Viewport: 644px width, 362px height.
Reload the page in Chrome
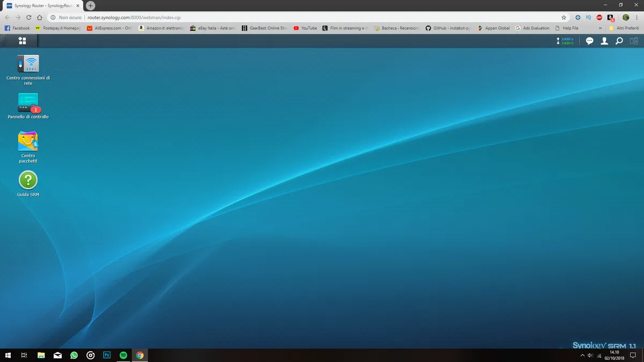pos(29,18)
